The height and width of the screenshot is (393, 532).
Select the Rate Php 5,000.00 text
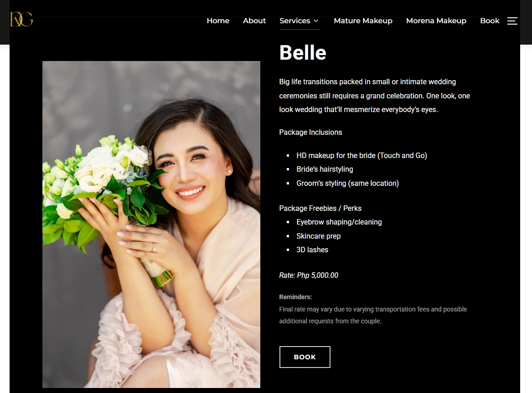pos(309,275)
